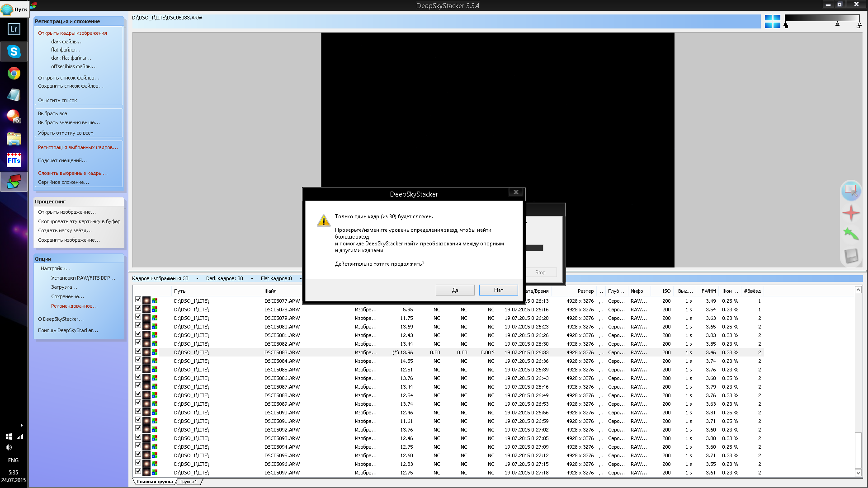The width and height of the screenshot is (868, 488).
Task: Activate the green comet edit mode
Action: [x=850, y=234]
